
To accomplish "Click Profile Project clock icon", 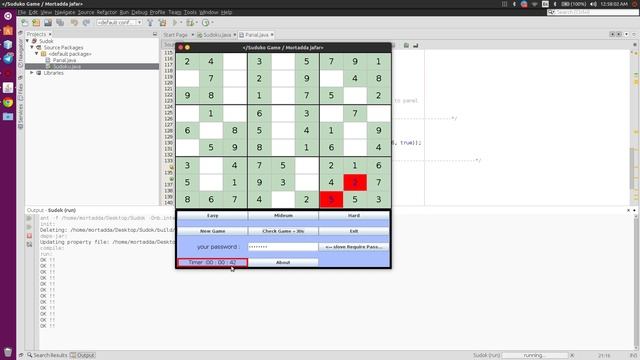I will tap(206, 23).
